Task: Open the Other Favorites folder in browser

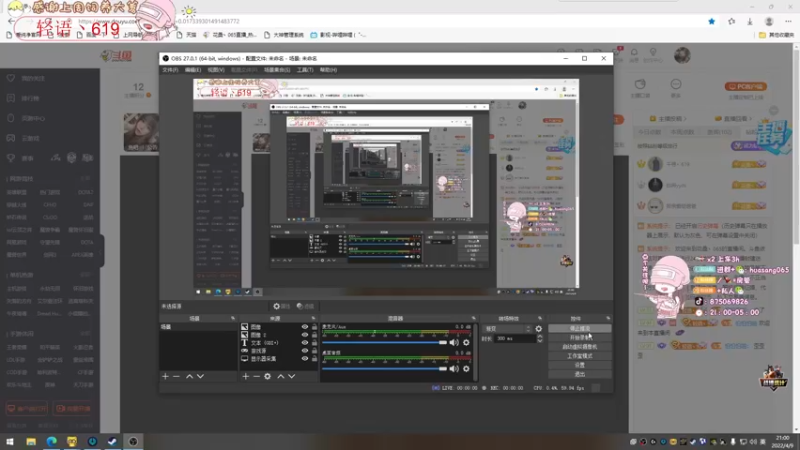Action: pos(776,35)
